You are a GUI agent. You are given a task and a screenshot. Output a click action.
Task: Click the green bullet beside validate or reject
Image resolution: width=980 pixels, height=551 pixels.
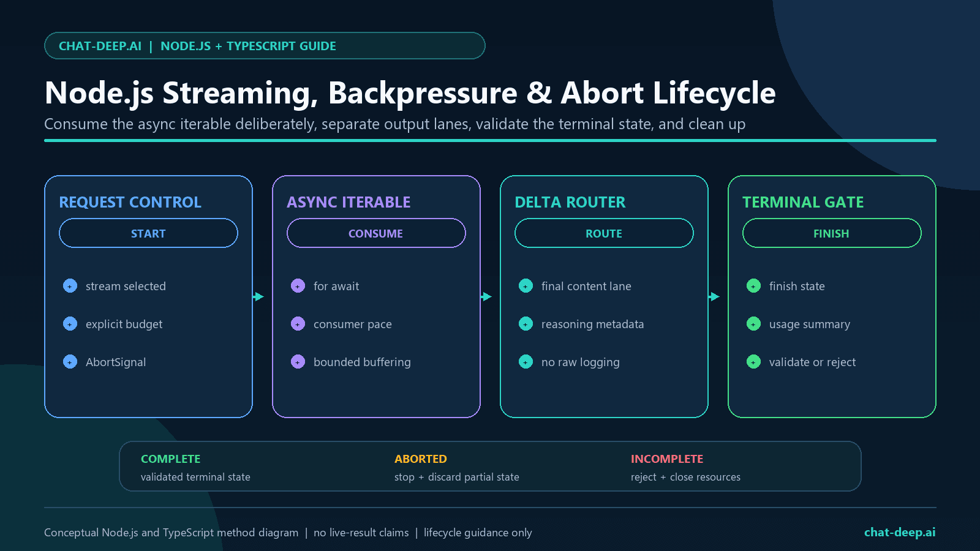click(753, 362)
